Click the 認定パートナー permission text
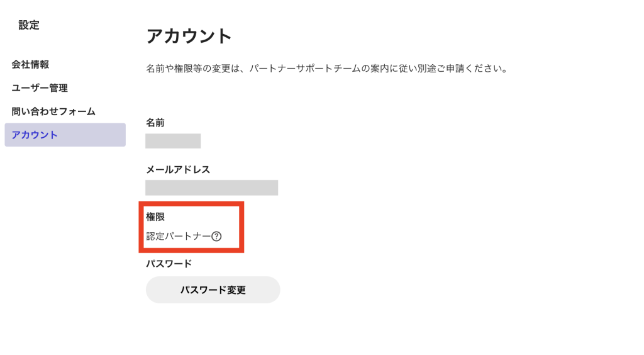The image size is (644, 355). click(179, 237)
